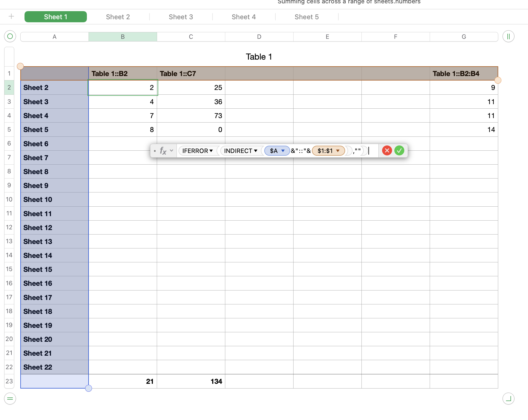Click the 'Sheet 22' row label cell
Screen dimensions: 528x420
(x=55, y=367)
